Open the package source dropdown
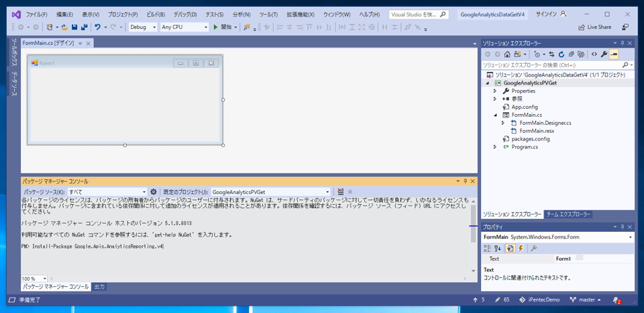This screenshot has height=313, width=644. (x=107, y=191)
